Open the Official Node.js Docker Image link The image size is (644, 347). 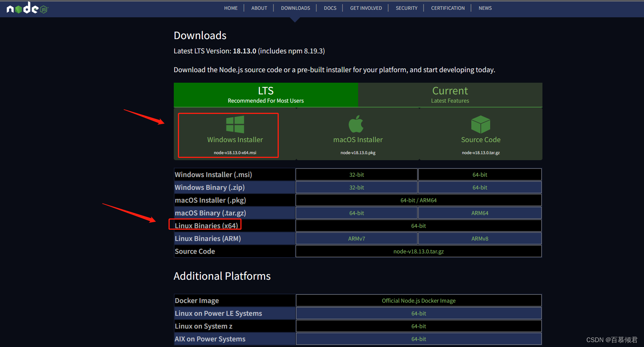(419, 300)
